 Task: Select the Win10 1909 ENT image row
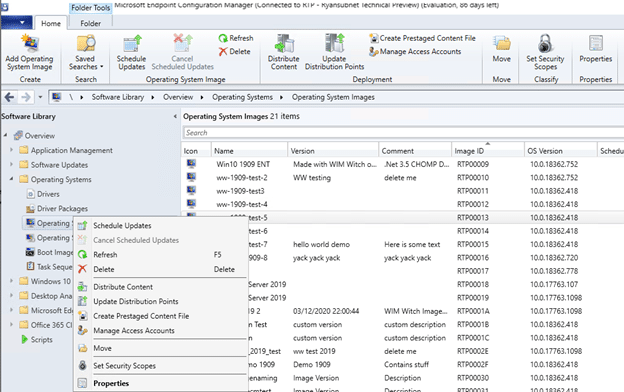(403, 164)
